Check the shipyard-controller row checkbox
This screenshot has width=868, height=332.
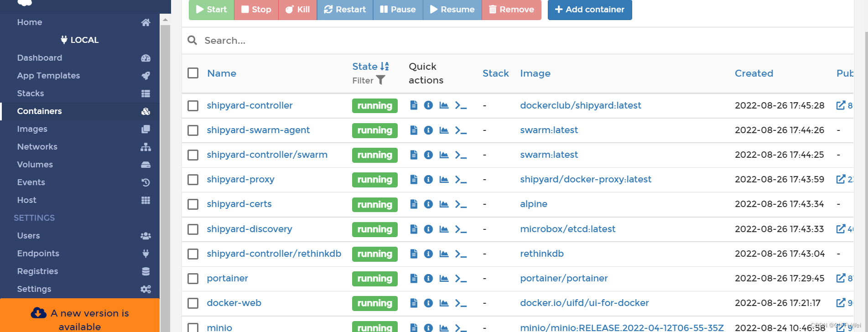193,106
